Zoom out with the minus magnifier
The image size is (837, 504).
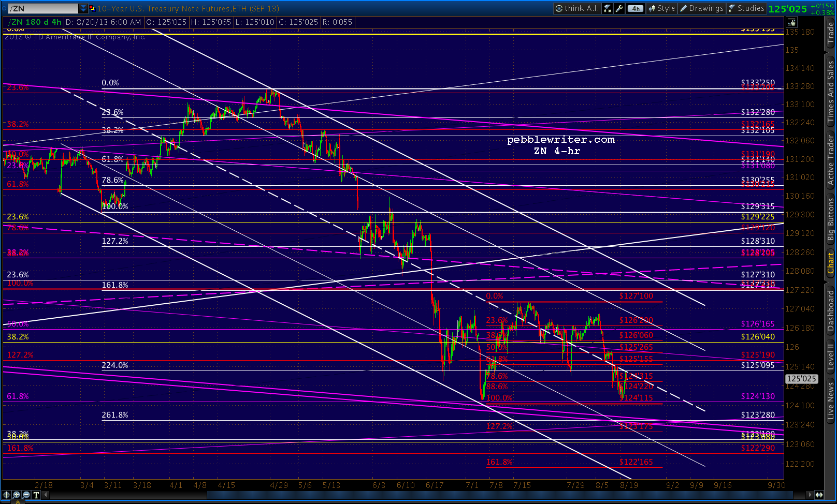26,495
